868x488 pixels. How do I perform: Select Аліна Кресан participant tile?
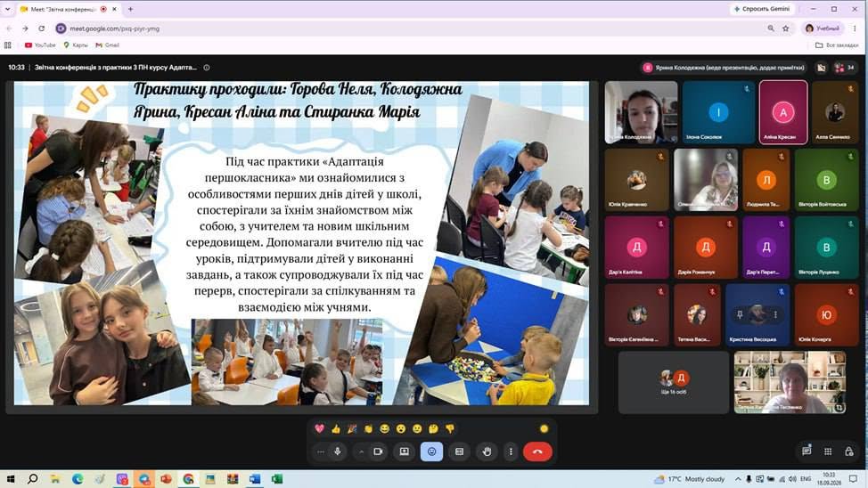click(783, 112)
